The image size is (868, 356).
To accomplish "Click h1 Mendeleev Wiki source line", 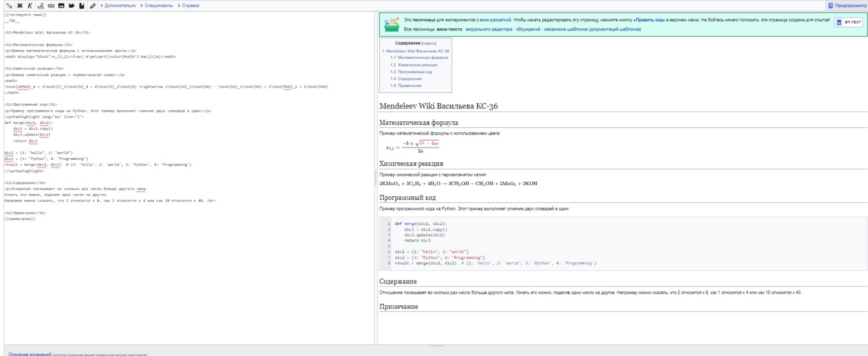I will pyautogui.click(x=47, y=33).
